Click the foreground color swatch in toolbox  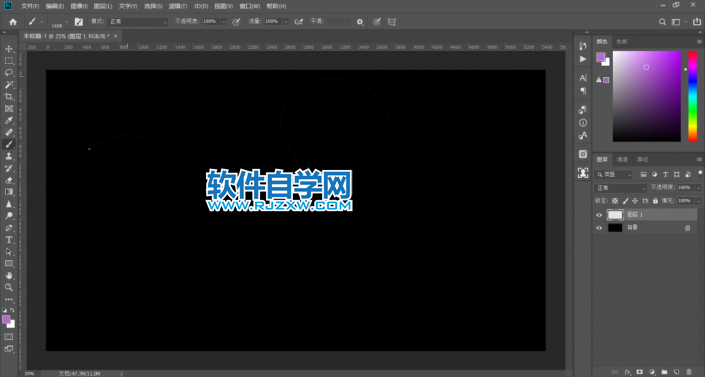coord(6,319)
